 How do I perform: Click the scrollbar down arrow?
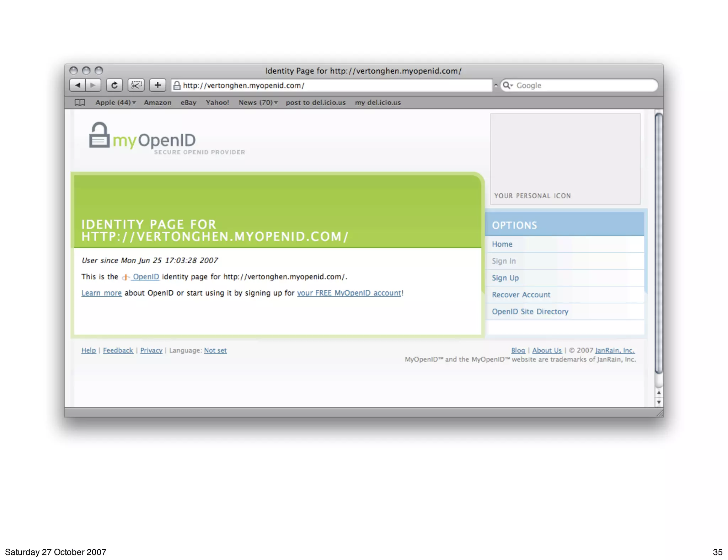[659, 402]
